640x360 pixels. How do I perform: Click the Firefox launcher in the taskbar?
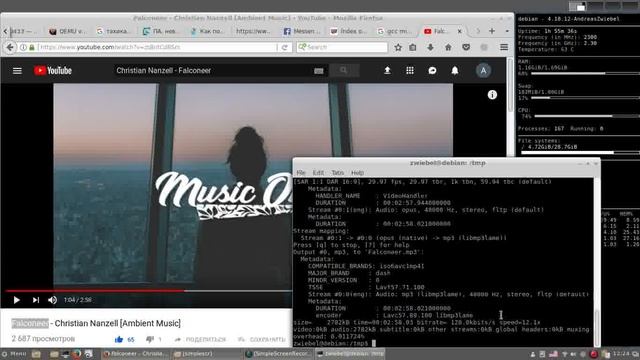click(x=77, y=354)
